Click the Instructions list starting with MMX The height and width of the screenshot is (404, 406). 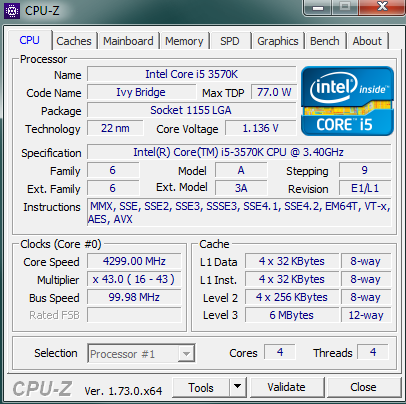pos(239,212)
